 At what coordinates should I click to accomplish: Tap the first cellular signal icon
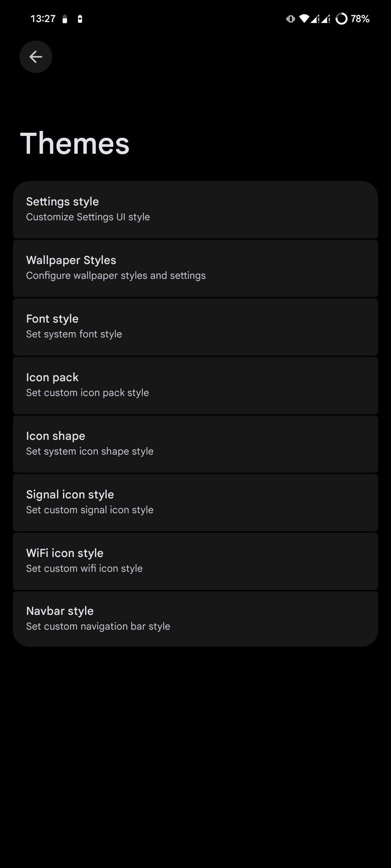coord(315,19)
